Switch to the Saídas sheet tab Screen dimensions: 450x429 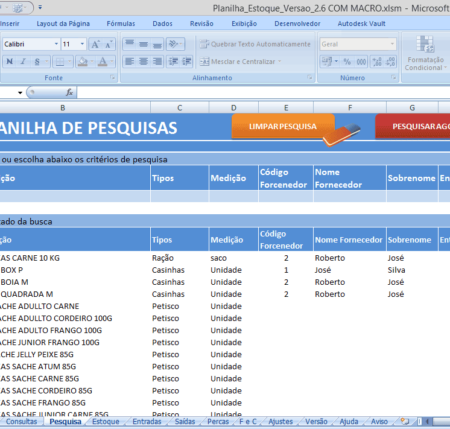185,422
